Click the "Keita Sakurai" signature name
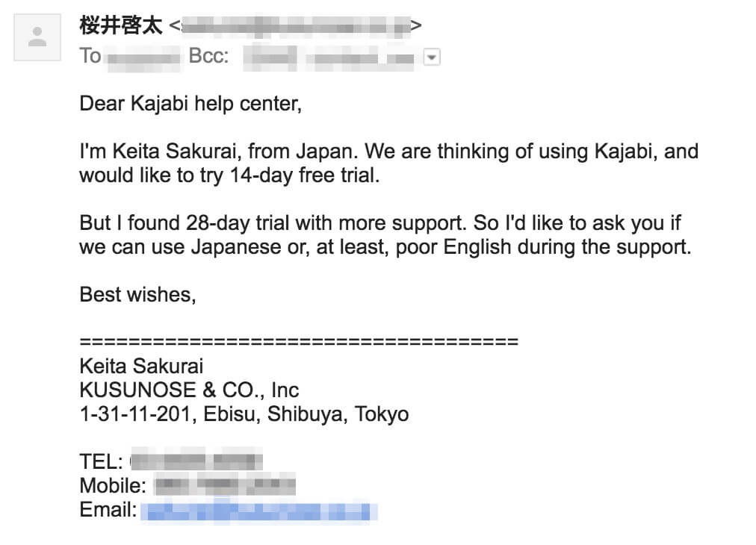 click(141, 367)
